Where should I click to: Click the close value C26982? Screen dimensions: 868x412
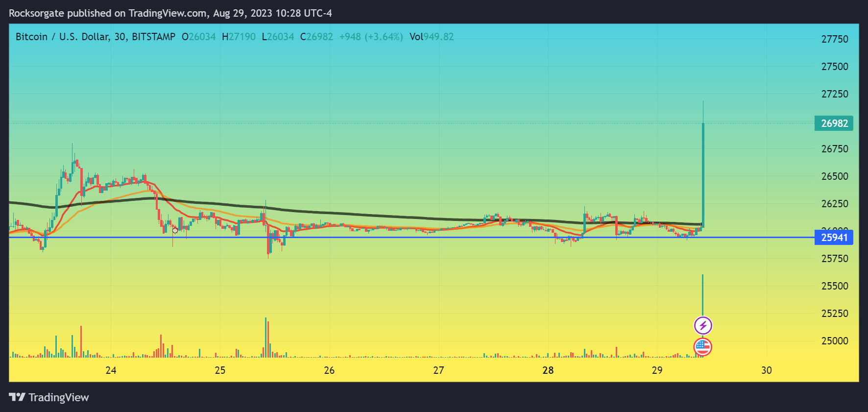[x=316, y=37]
